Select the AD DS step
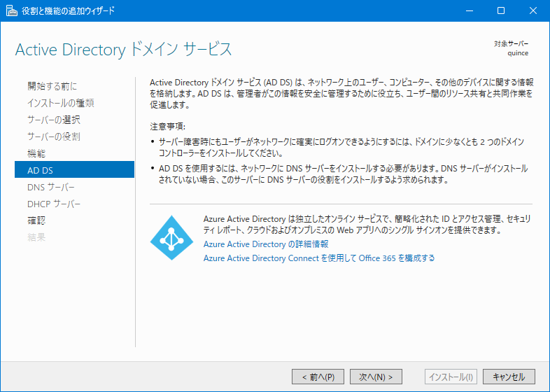Viewport: 550px width, 392px height. click(74, 170)
